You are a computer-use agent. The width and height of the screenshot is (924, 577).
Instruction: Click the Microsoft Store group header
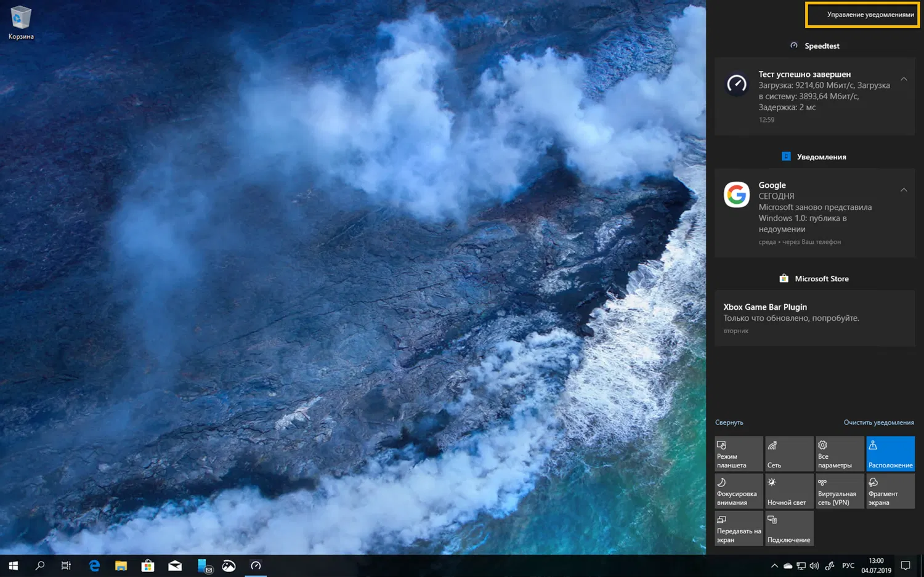pyautogui.click(x=814, y=278)
